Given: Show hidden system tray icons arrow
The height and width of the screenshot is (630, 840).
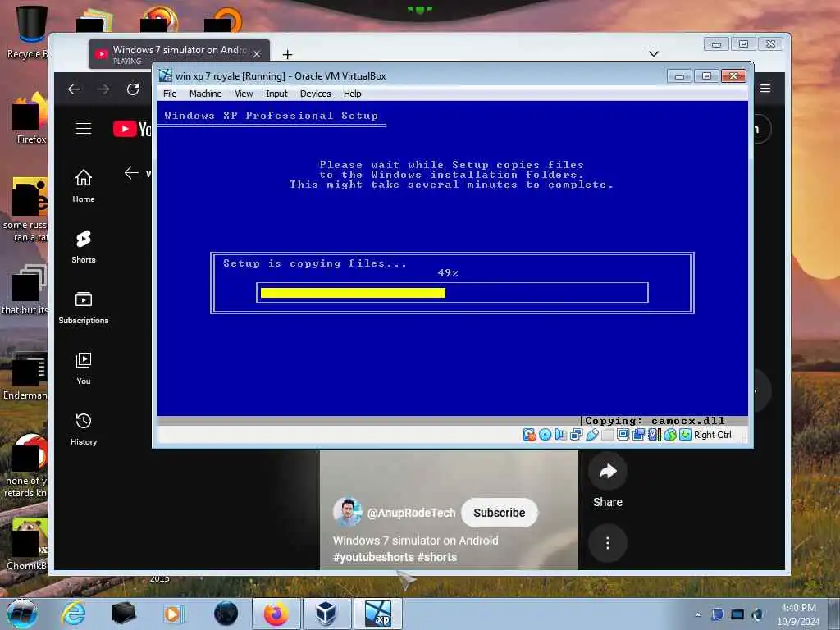Looking at the screenshot, I should [697, 614].
